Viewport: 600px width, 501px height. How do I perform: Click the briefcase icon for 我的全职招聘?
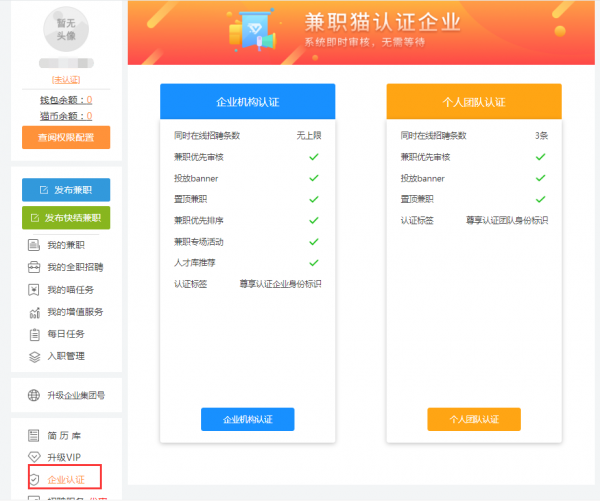(34, 267)
